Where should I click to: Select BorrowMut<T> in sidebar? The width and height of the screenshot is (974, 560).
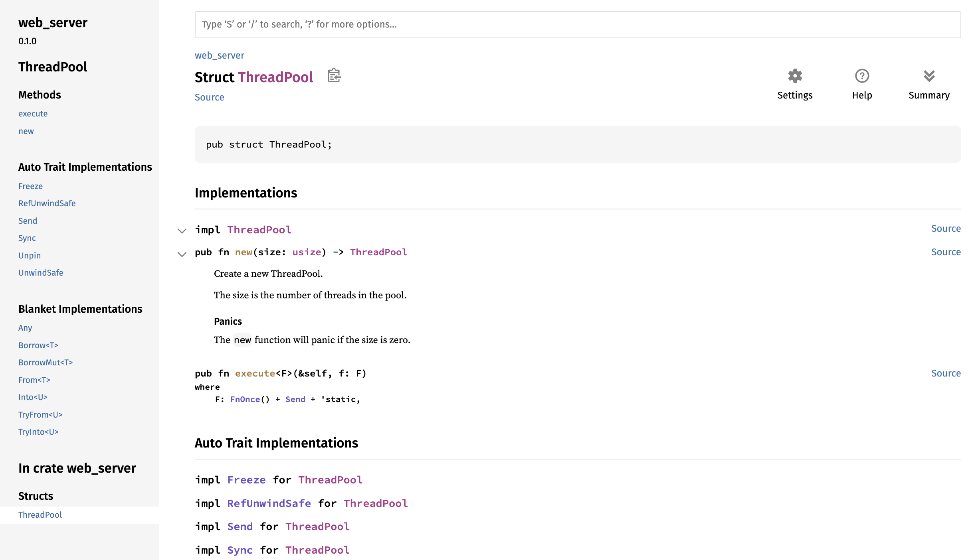tap(46, 363)
